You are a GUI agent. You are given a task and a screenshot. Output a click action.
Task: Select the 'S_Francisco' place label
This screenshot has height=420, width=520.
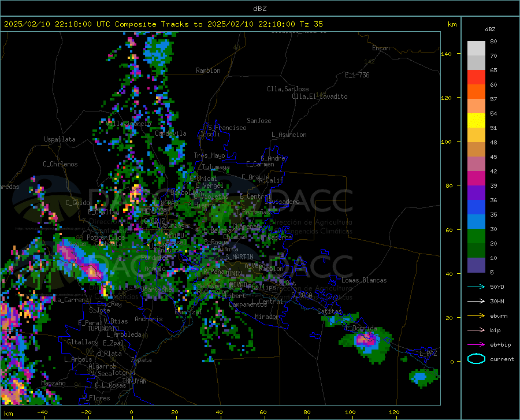tap(227, 128)
